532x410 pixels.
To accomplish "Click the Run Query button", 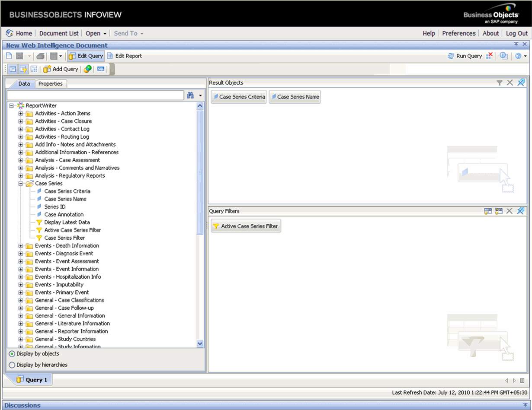I will [x=465, y=56].
